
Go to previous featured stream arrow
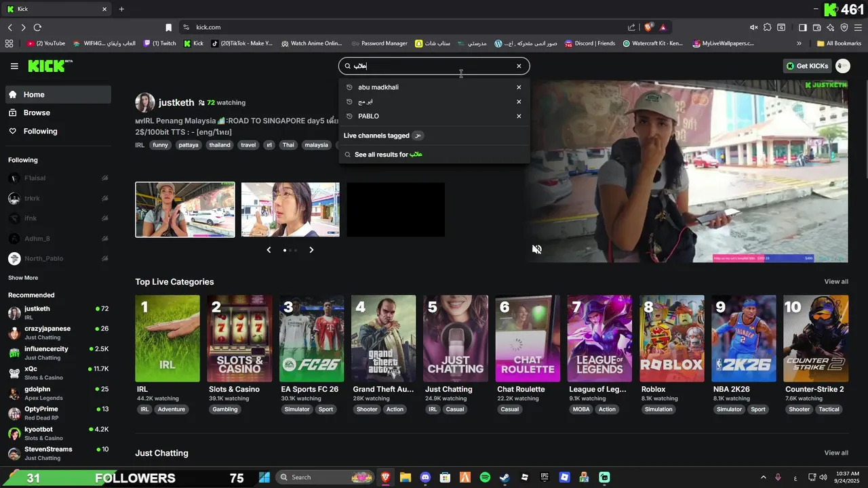tap(269, 250)
